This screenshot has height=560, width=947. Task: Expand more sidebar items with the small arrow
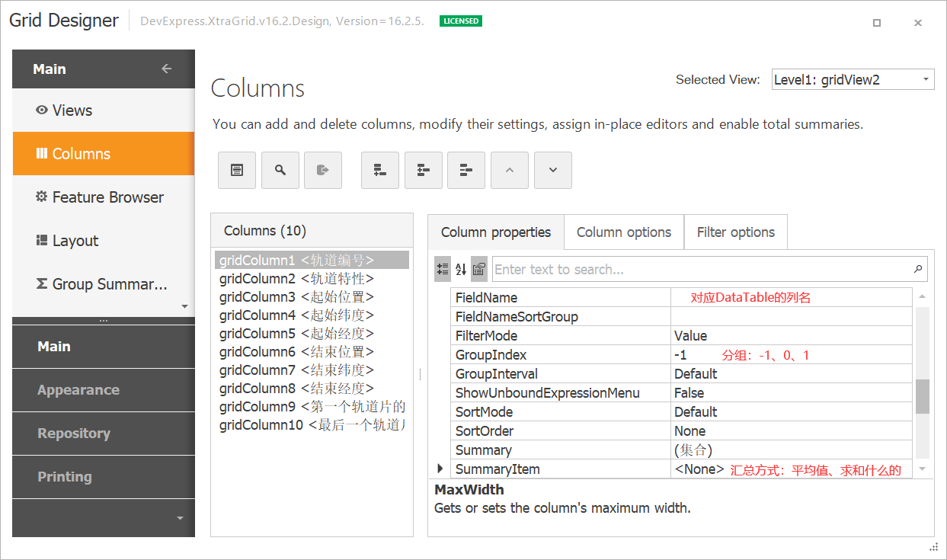tap(184, 306)
